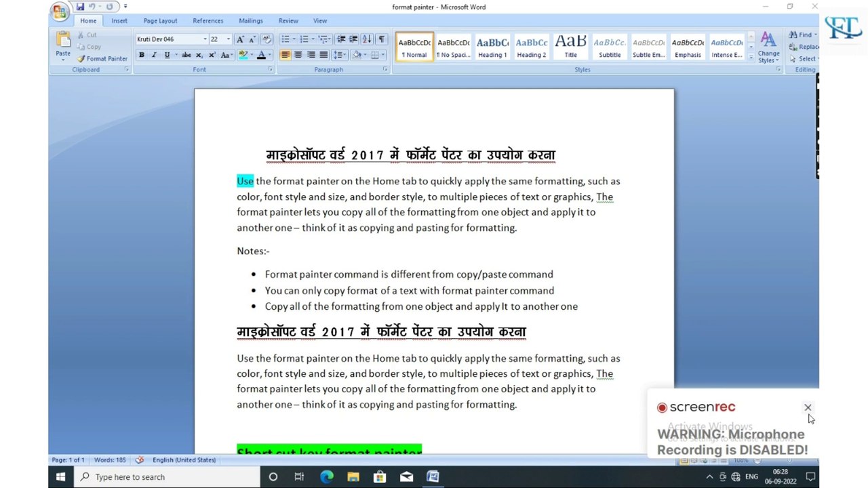Apply text highlight color
This screenshot has height=488, width=868.
tap(243, 55)
